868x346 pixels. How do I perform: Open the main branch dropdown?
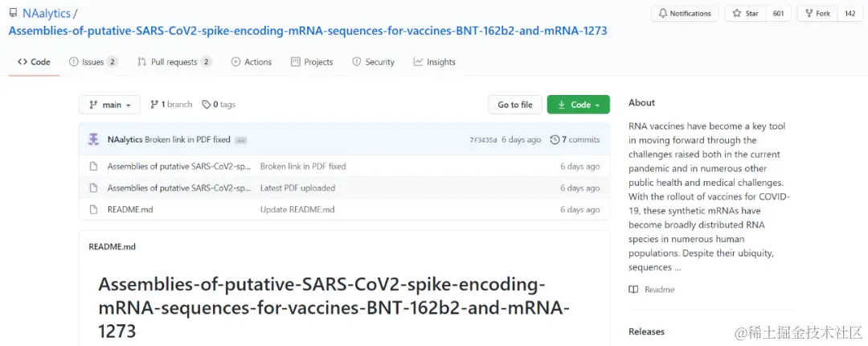[x=109, y=105]
